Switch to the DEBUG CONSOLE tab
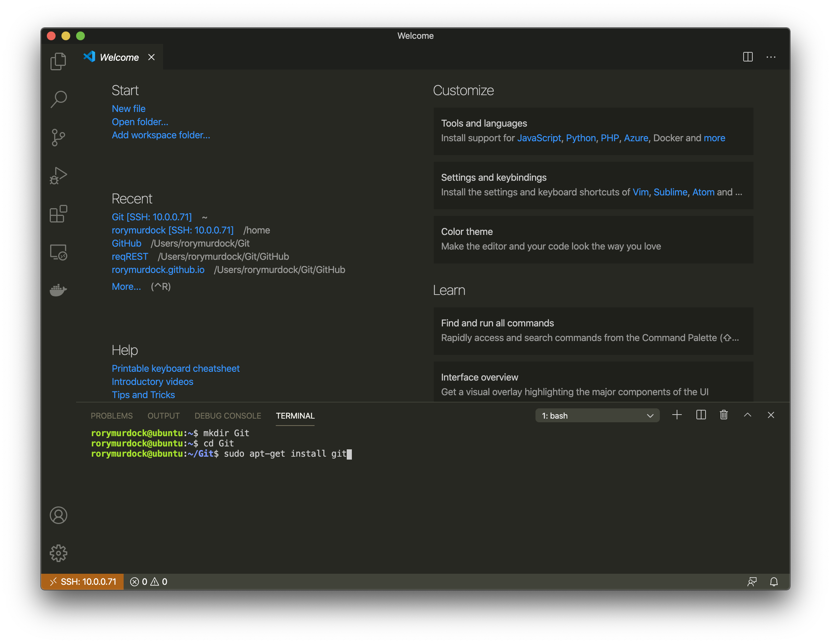Image resolution: width=831 pixels, height=644 pixels. 228,416
